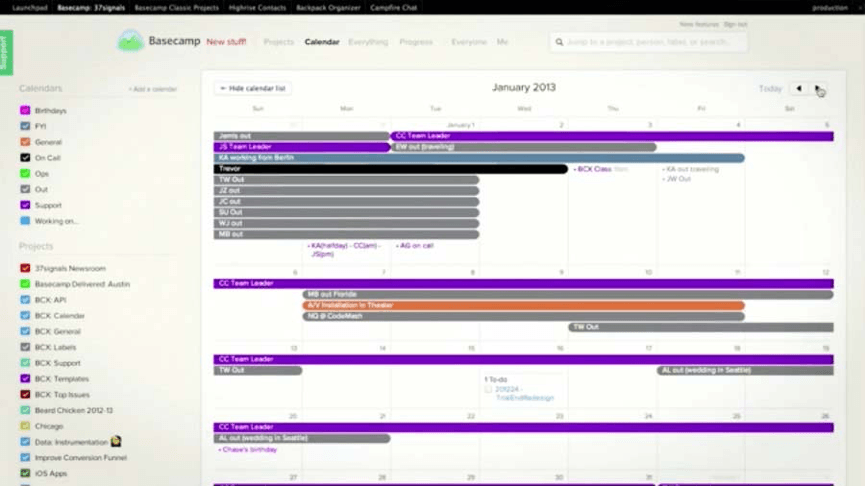Toggle iOS Apps project checkbox
This screenshot has height=486, width=865.
(25, 473)
